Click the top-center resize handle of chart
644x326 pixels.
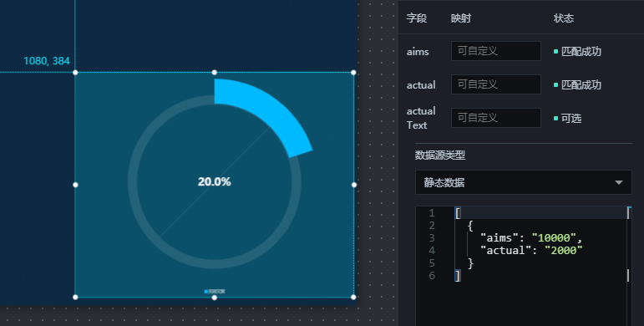click(215, 73)
